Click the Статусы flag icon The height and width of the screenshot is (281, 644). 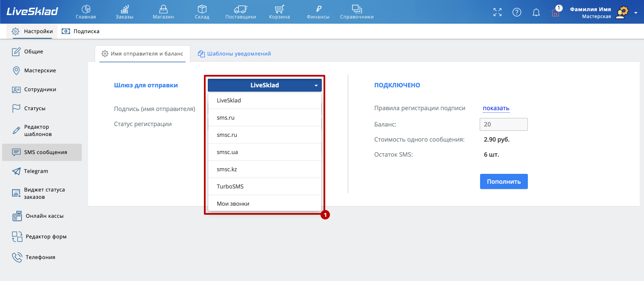[x=16, y=108]
